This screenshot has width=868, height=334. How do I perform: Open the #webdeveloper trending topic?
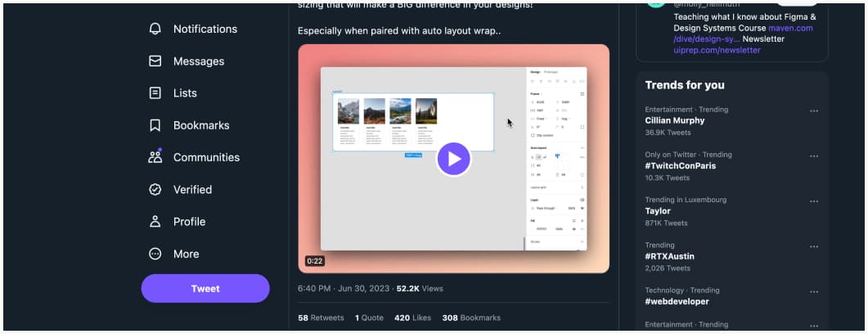[x=677, y=301]
